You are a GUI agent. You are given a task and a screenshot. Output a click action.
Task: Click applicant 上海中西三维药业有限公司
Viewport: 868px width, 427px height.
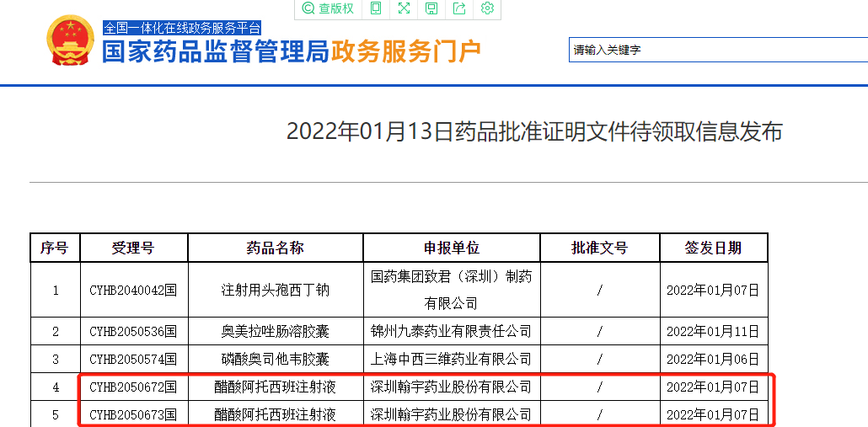pyautogui.click(x=451, y=359)
